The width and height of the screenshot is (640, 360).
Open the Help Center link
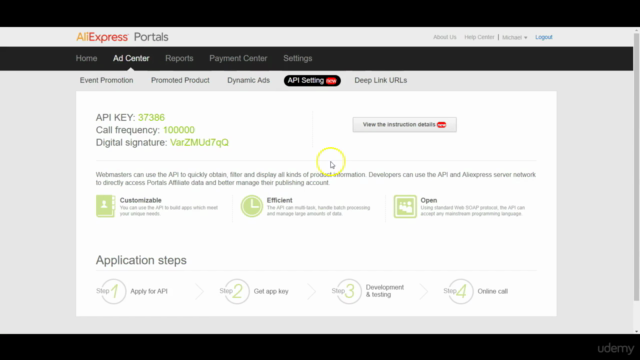(x=479, y=37)
